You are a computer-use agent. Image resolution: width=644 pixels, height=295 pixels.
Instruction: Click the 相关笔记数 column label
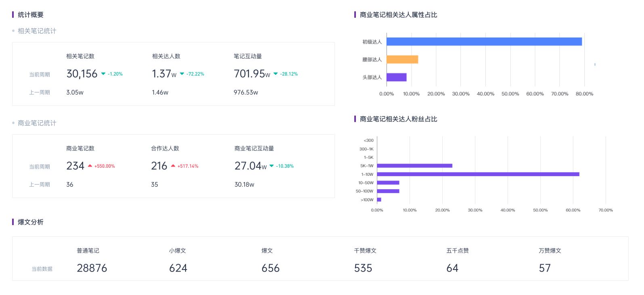click(80, 56)
